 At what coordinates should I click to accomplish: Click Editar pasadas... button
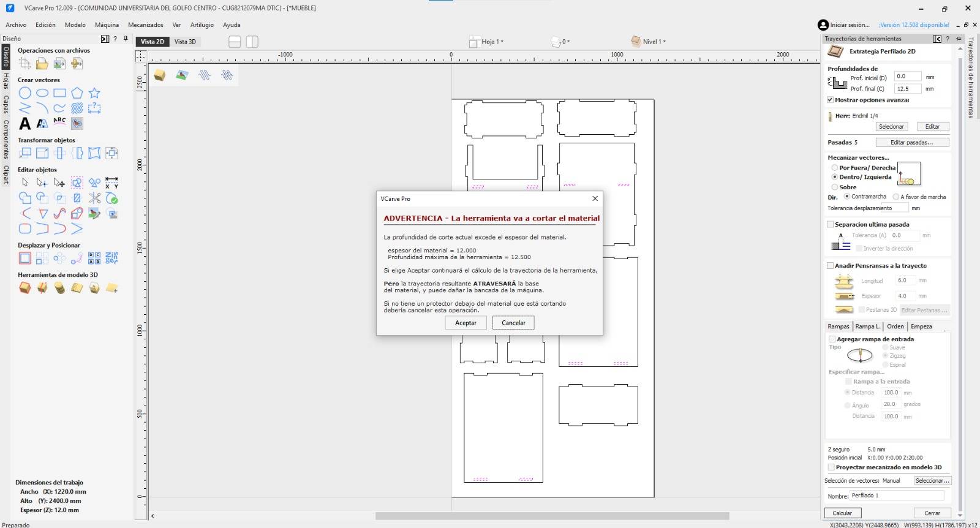pos(912,142)
